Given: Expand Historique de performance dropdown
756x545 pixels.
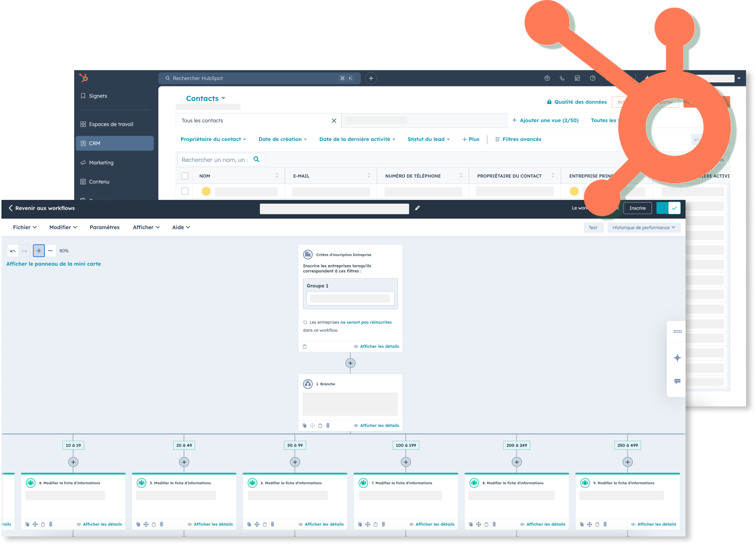Looking at the screenshot, I should pos(644,228).
